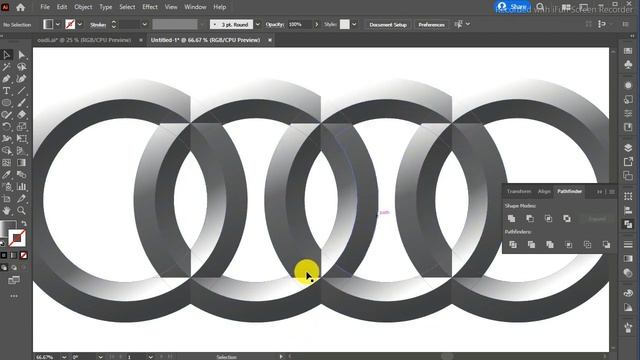Toggle Draw Normal mode
This screenshot has height=360, width=640.
tap(4, 268)
